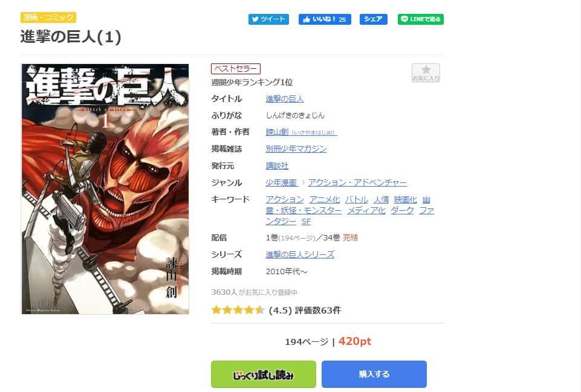Image resolution: width=581 pixels, height=392 pixels.
Task: Click the アニメ化 keyword link
Action: tap(324, 199)
